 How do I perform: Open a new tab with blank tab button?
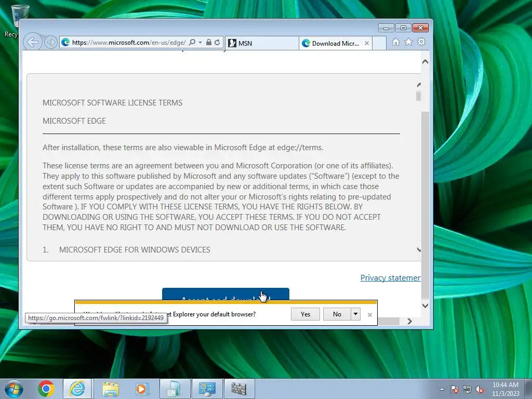coord(379,43)
